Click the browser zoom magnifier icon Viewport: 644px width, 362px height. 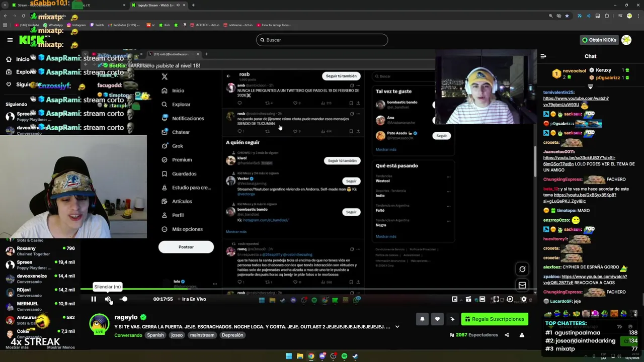[x=551, y=16]
